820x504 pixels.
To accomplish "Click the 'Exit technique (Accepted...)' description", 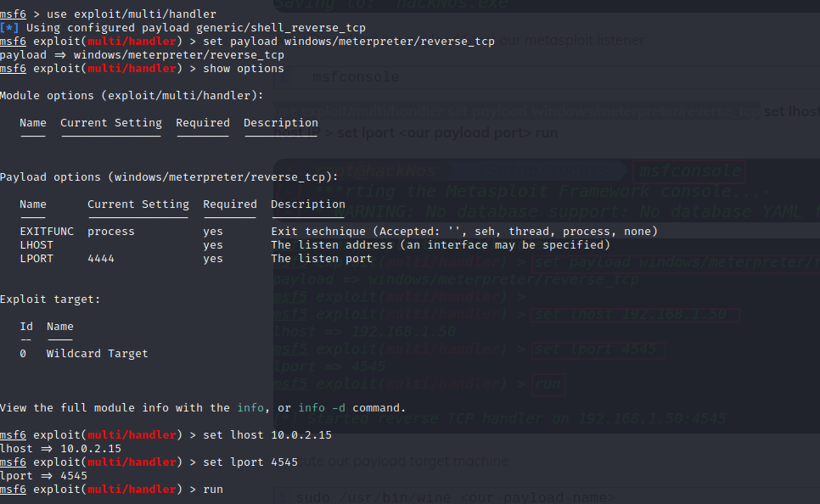I will [464, 232].
